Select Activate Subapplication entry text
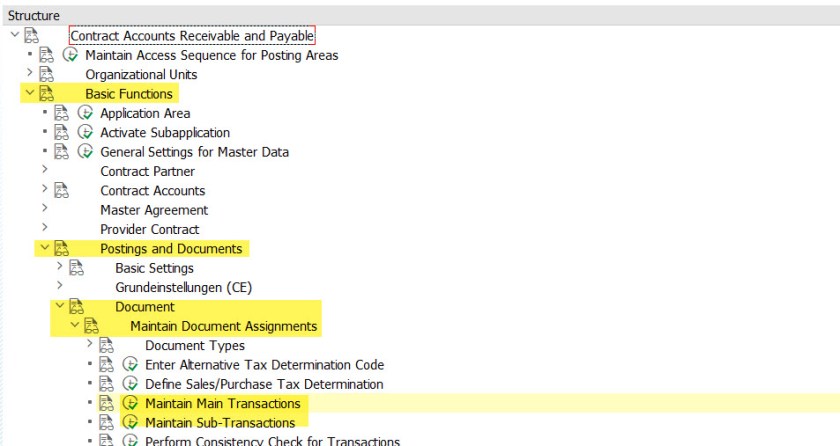 [x=165, y=132]
